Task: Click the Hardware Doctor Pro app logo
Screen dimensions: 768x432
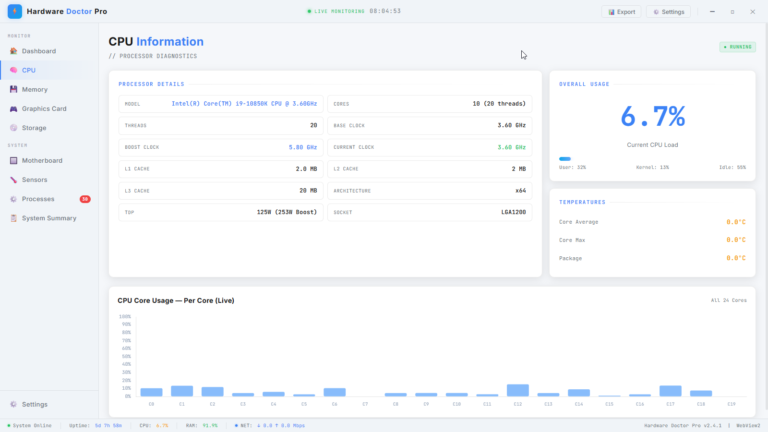Action: [15, 11]
